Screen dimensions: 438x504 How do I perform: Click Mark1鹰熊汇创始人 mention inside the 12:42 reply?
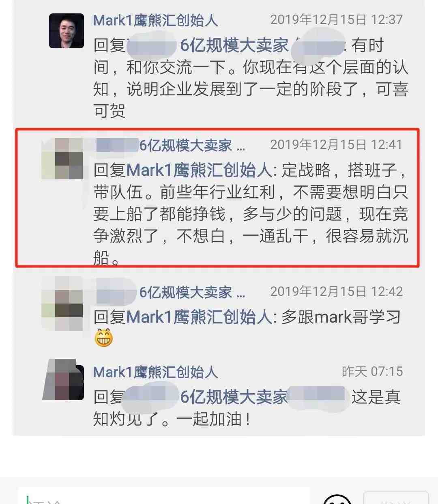[x=199, y=317]
